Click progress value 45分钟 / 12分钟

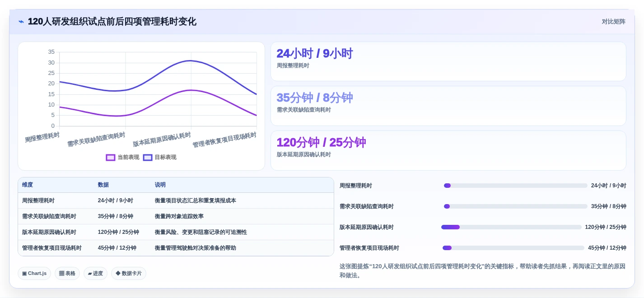click(607, 248)
